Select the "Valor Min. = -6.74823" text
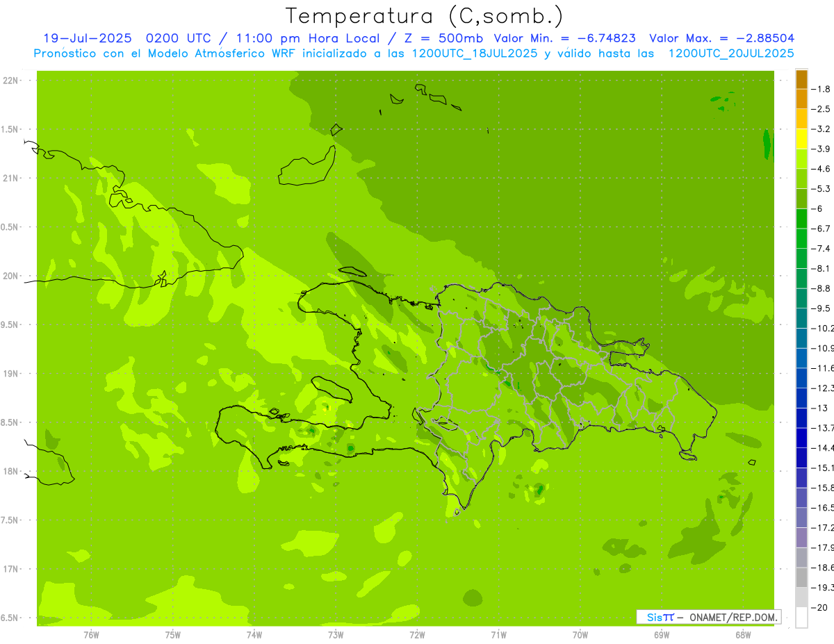This screenshot has height=644, width=834. [566, 38]
